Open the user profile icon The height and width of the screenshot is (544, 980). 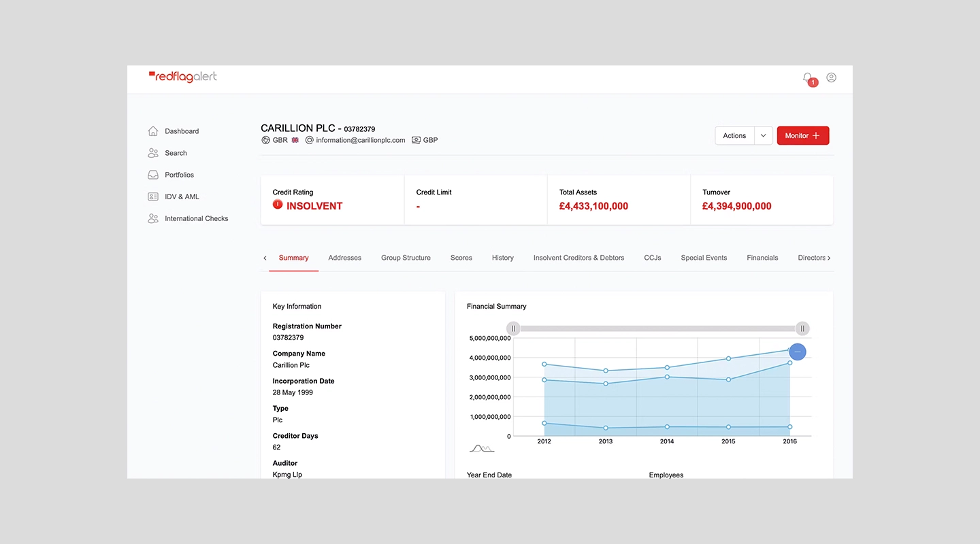click(831, 78)
